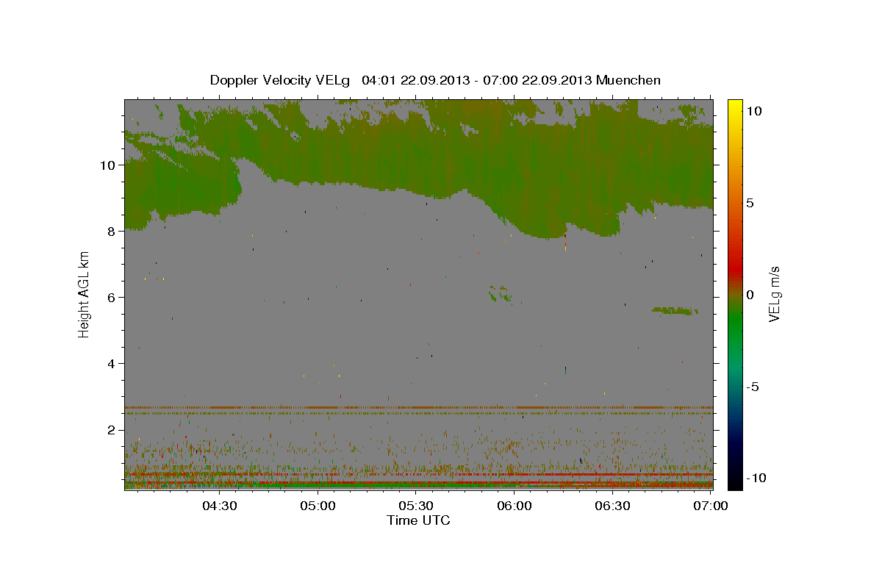Click the height tick label 10
This screenshot has width=882, height=588.
coord(108,165)
